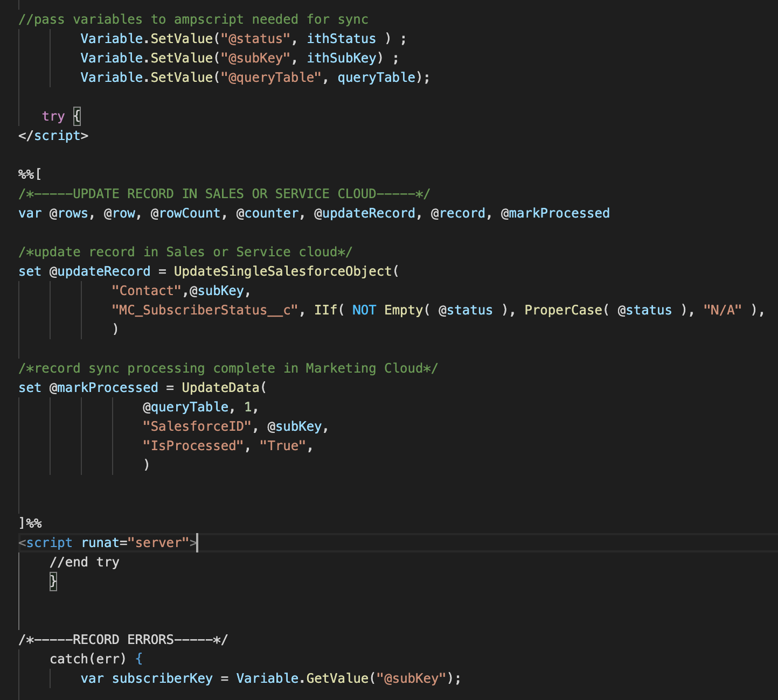This screenshot has height=700, width=778.
Task: Click the "pass variables to ampscript" comment line
Action: 193,19
